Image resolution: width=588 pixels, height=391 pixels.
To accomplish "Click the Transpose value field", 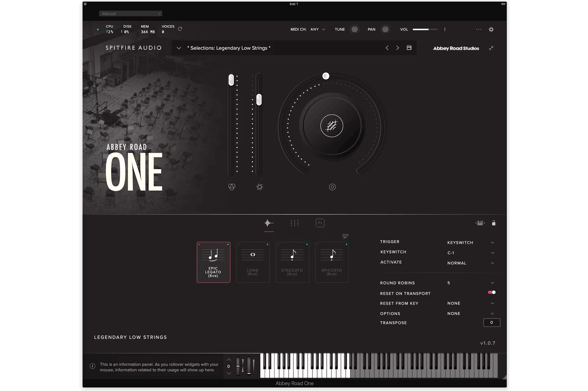I will click(491, 322).
